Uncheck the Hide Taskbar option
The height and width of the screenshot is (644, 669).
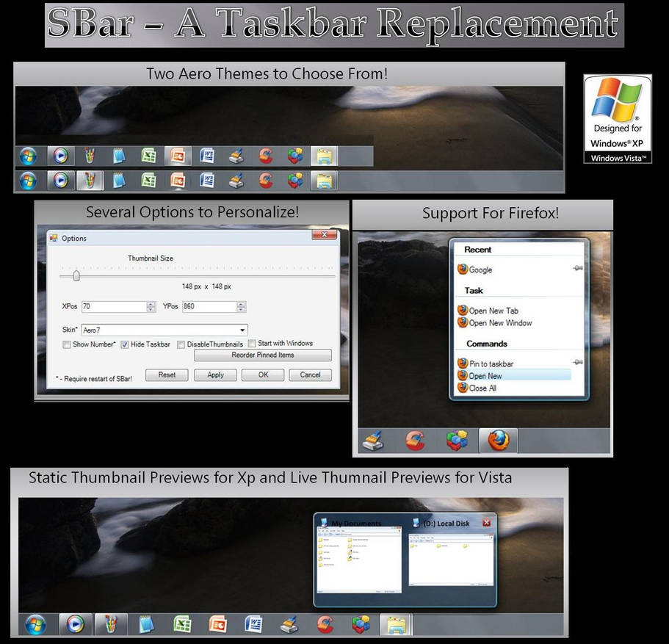pyautogui.click(x=125, y=344)
